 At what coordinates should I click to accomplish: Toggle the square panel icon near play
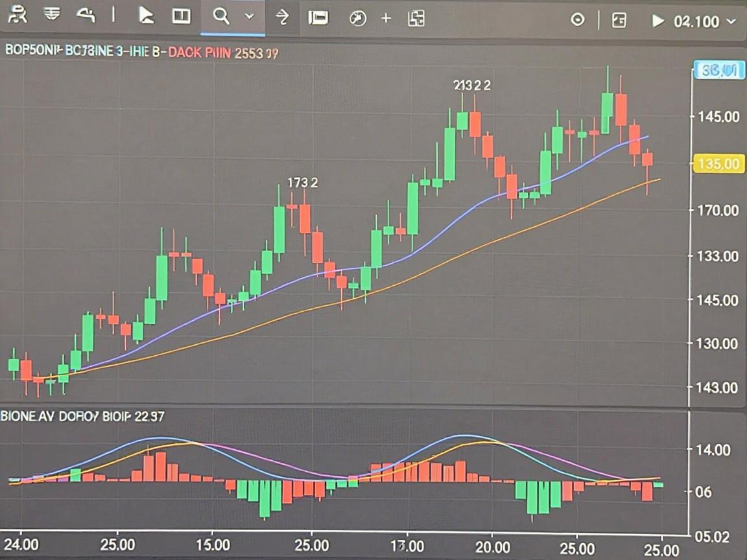point(619,20)
